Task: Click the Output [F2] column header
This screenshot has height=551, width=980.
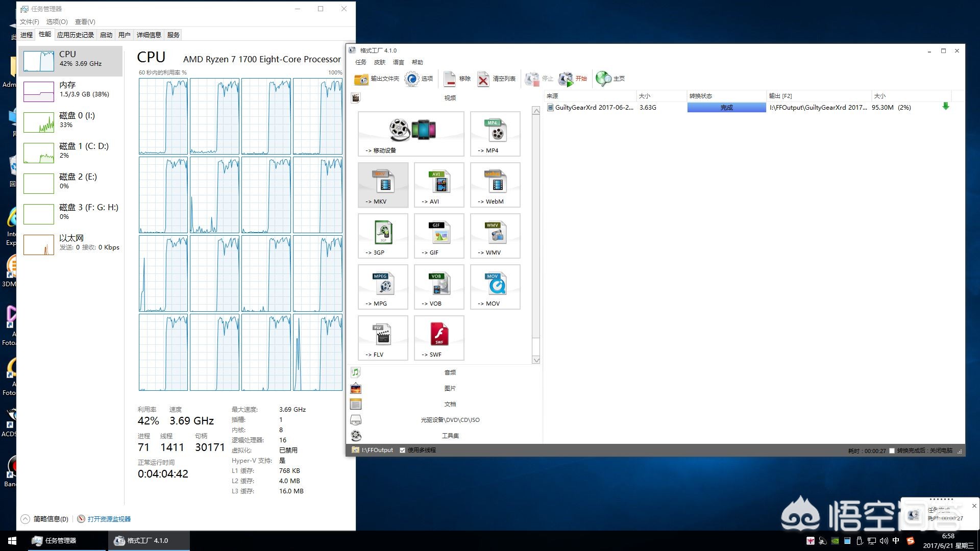Action: tap(819, 96)
